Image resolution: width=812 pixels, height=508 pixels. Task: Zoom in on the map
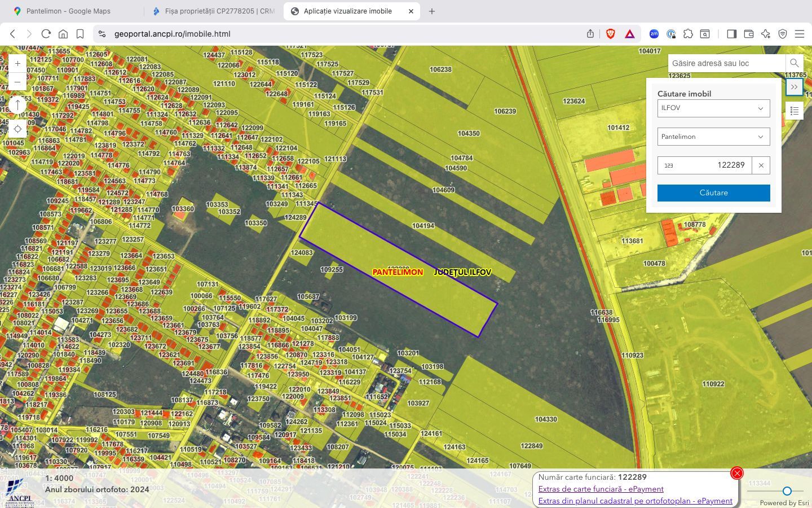[17, 64]
